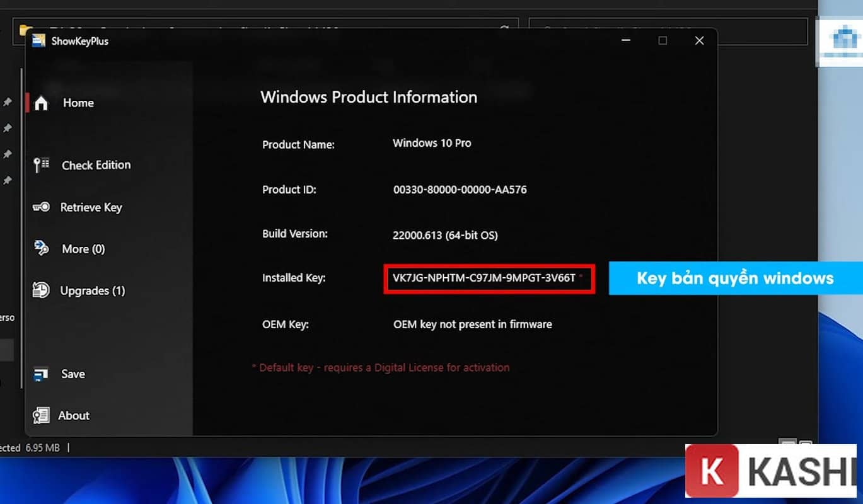Click the Windows 10 Pro product name value
Screen dimensions: 863x504
point(432,143)
